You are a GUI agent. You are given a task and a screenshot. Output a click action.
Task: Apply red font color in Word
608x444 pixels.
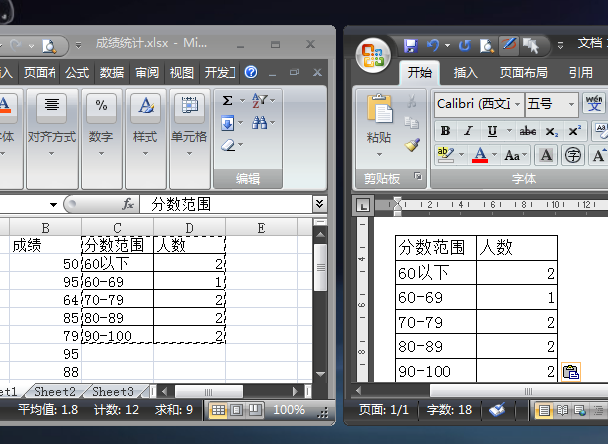480,155
